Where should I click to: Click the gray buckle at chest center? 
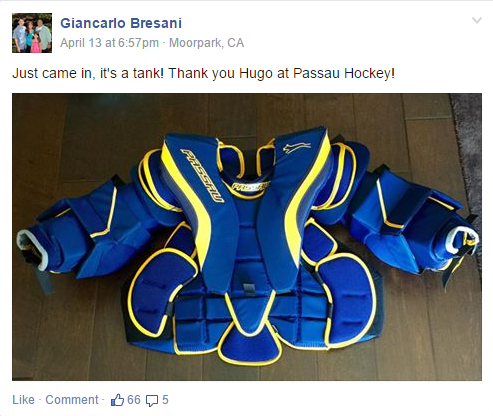coord(248,288)
